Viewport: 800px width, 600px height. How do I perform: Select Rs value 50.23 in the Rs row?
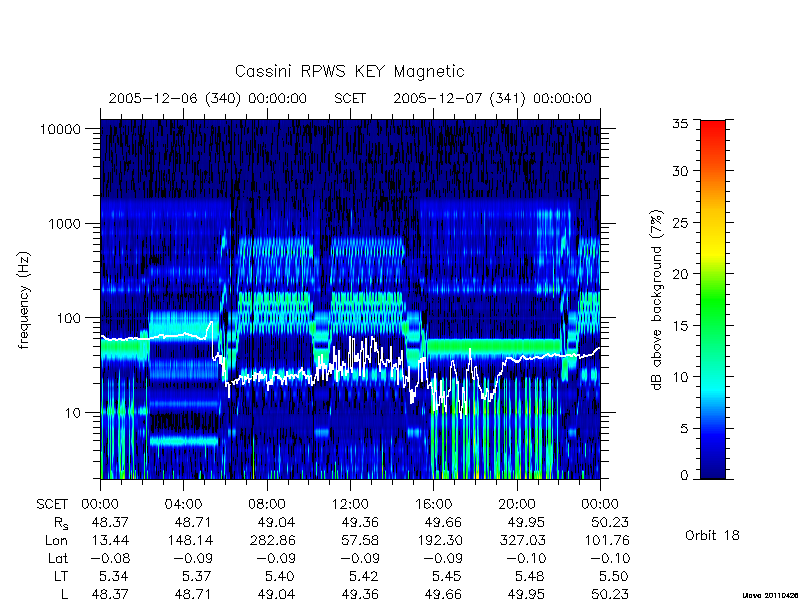[610, 522]
